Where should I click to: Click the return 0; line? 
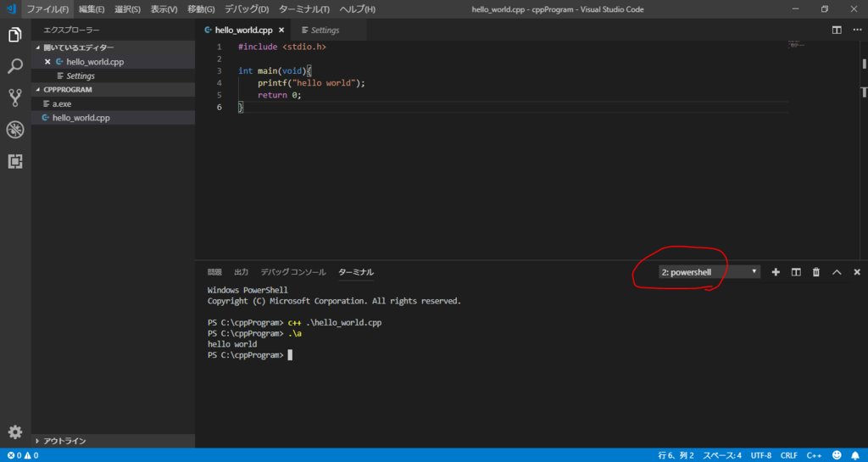pyautogui.click(x=280, y=95)
